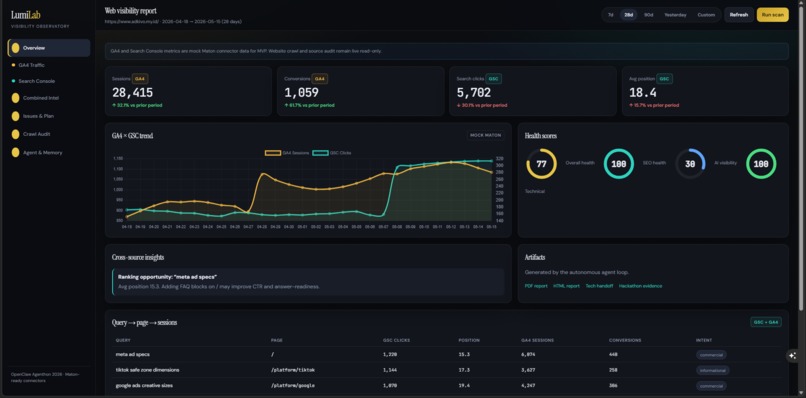Click the AI visibility score ring 30
Viewport: 806px width, 398px height.
[690, 164]
